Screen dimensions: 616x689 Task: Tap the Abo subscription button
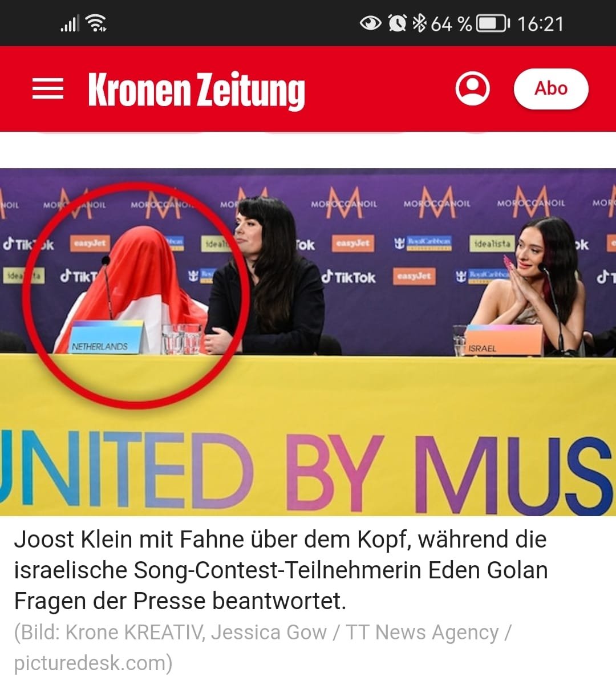tap(551, 88)
